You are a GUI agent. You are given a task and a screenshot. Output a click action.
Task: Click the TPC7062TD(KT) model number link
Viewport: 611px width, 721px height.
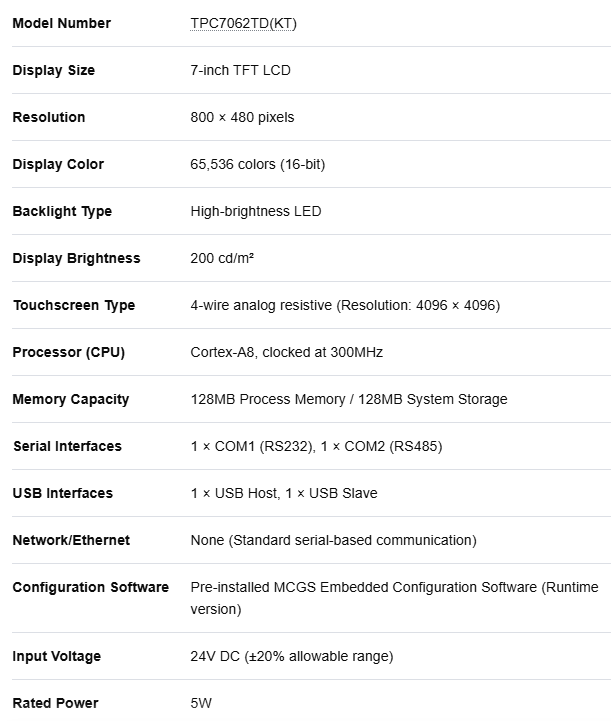(243, 23)
